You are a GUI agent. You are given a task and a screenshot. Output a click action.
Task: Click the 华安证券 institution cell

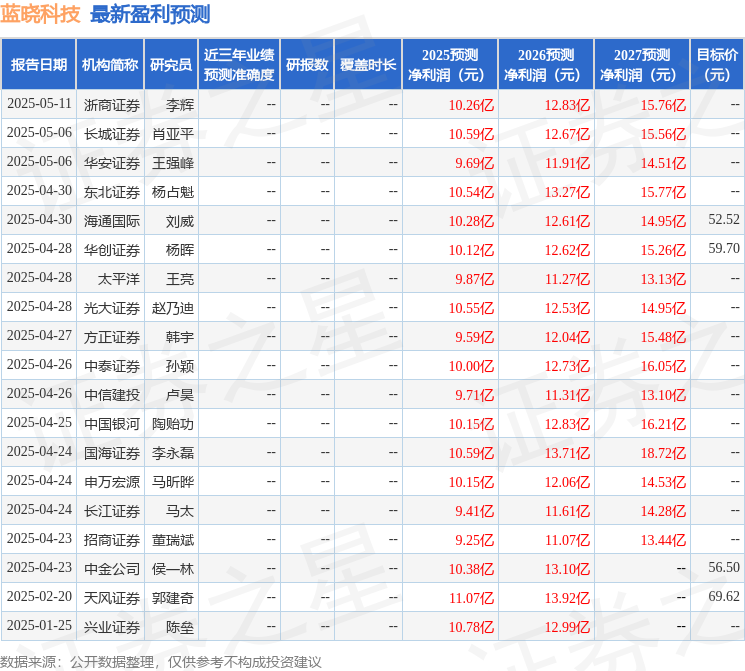pos(112,163)
